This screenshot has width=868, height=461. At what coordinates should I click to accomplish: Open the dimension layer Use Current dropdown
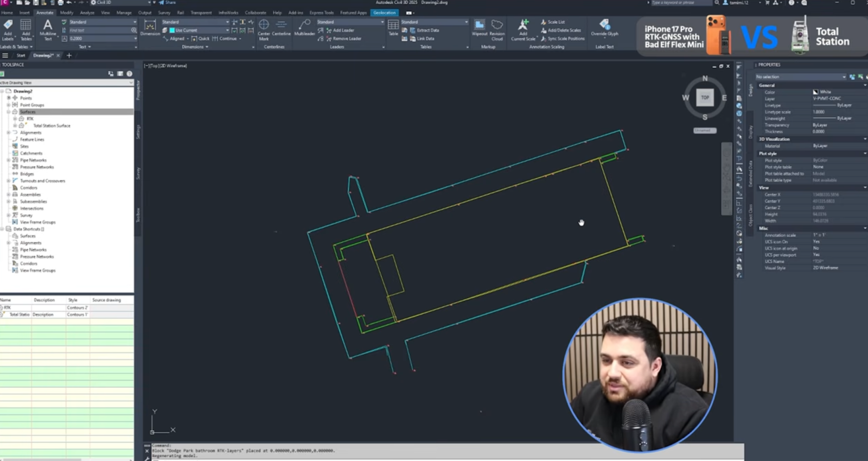[x=227, y=30]
